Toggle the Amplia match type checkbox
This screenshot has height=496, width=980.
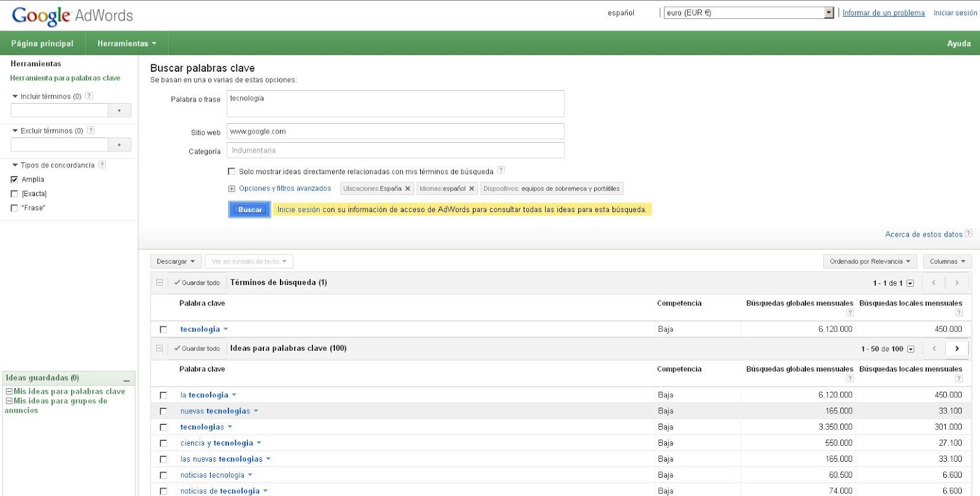(x=14, y=180)
